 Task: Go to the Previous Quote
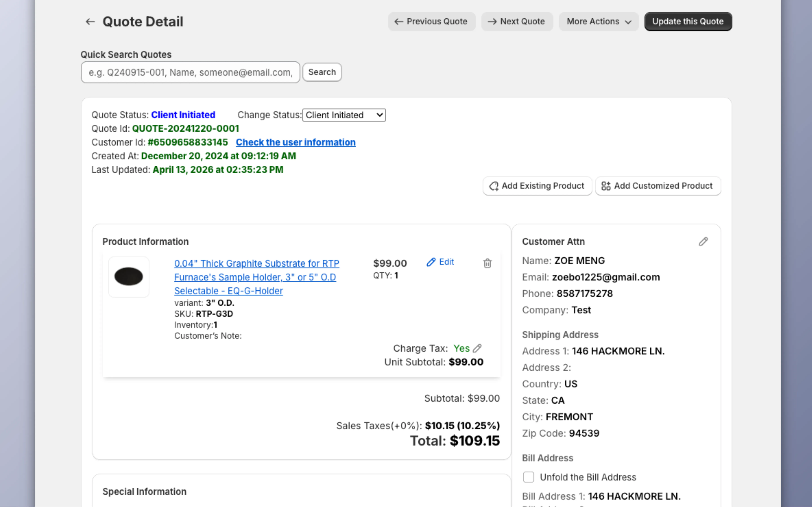click(x=432, y=21)
